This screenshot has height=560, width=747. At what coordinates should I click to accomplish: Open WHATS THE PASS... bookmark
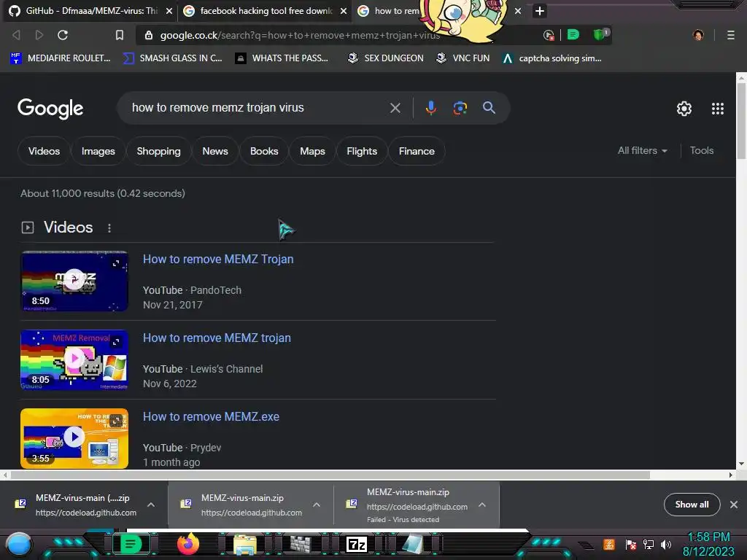[282, 58]
